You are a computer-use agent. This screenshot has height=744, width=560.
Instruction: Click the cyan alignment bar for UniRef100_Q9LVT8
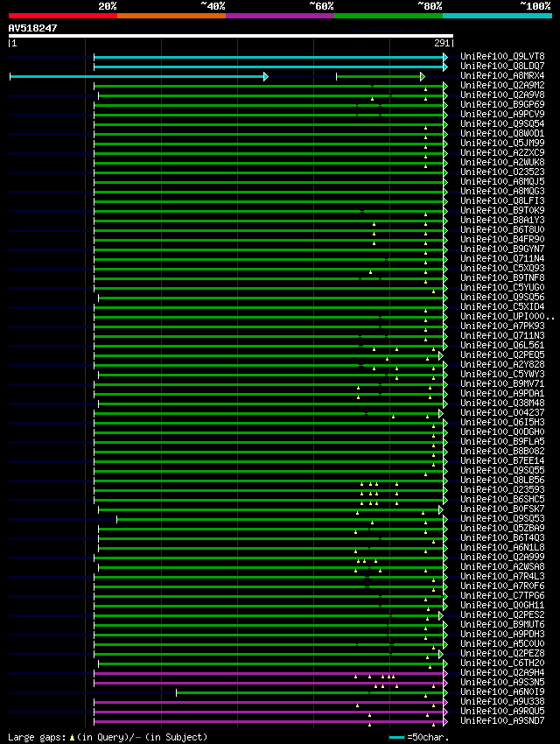(269, 57)
